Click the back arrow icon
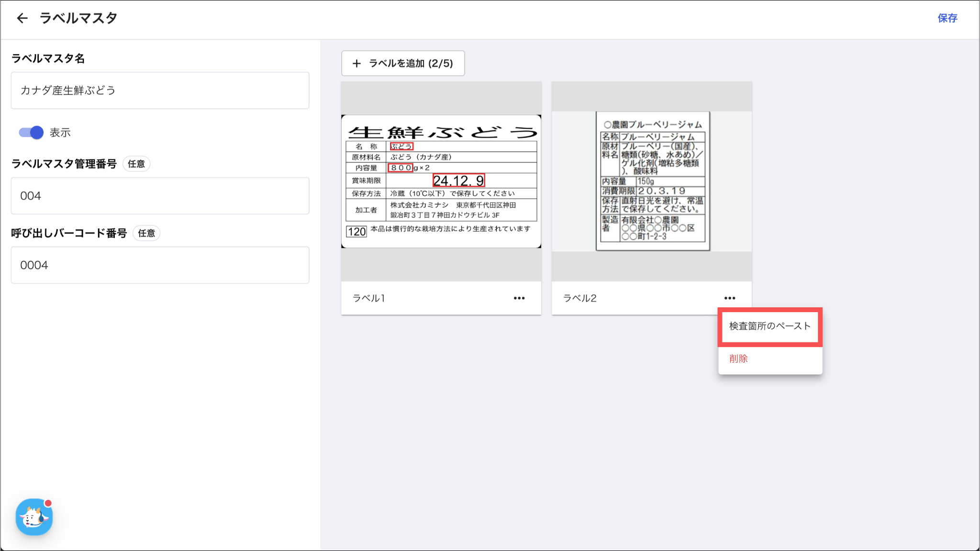This screenshot has height=551, width=980. (x=22, y=18)
